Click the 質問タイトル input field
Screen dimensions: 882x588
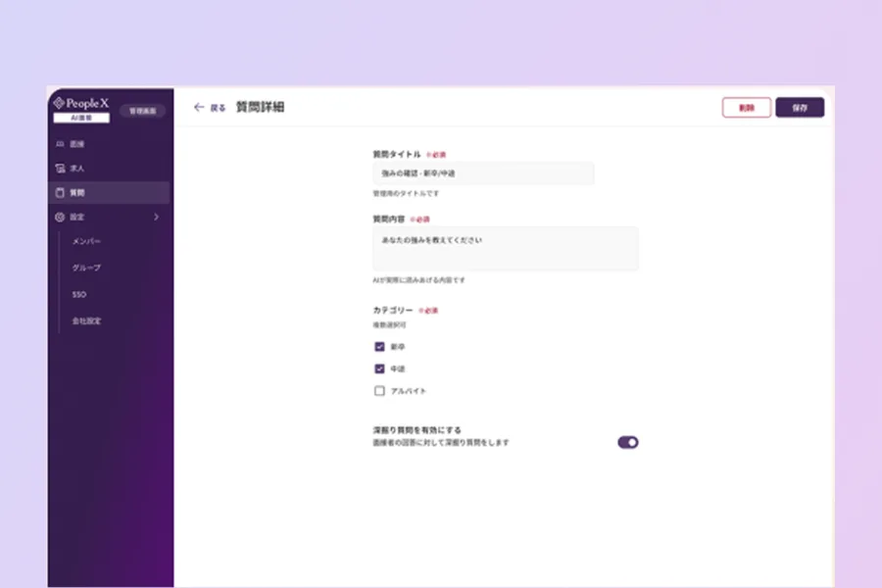coord(483,173)
